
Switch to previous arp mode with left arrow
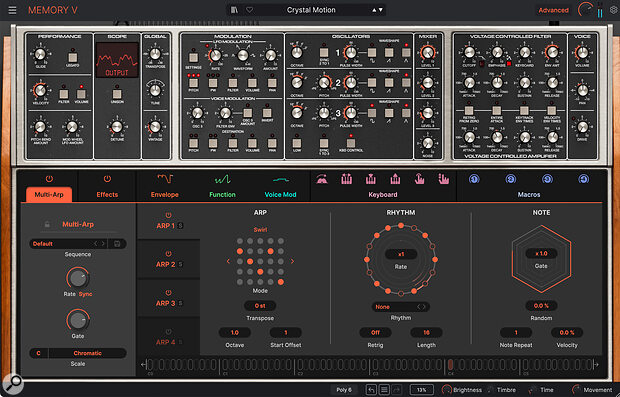click(x=228, y=261)
